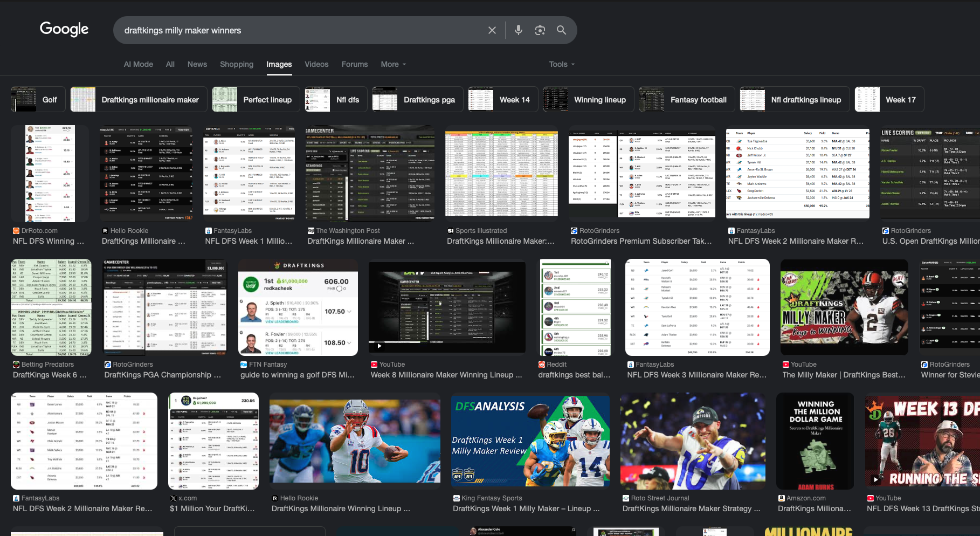Image resolution: width=980 pixels, height=536 pixels.
Task: Click the magnifying glass search icon
Action: click(x=561, y=30)
